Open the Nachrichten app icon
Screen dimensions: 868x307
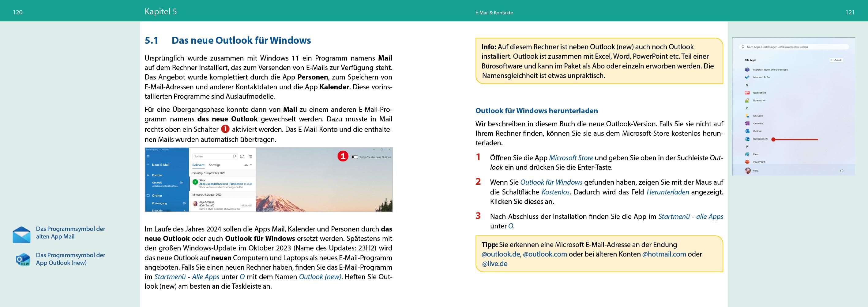coord(747,93)
